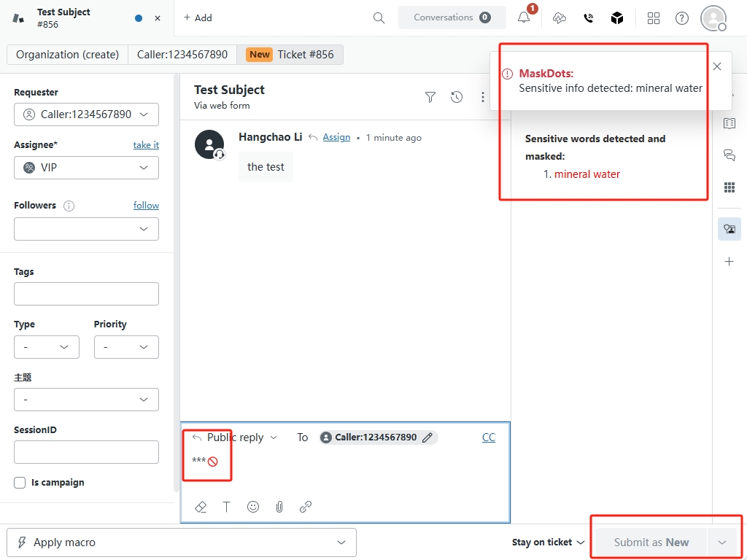Click the 'take it' link
Viewport: 747px width, 560px height.
tap(146, 145)
